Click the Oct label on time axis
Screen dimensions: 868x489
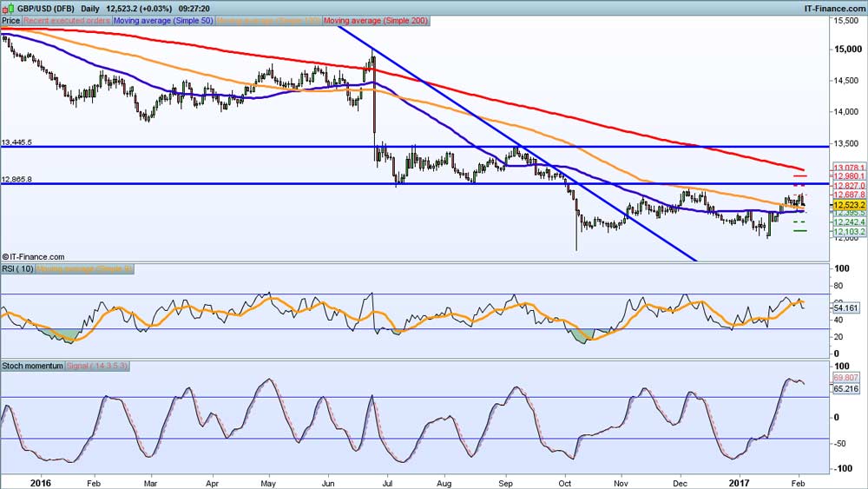point(565,483)
